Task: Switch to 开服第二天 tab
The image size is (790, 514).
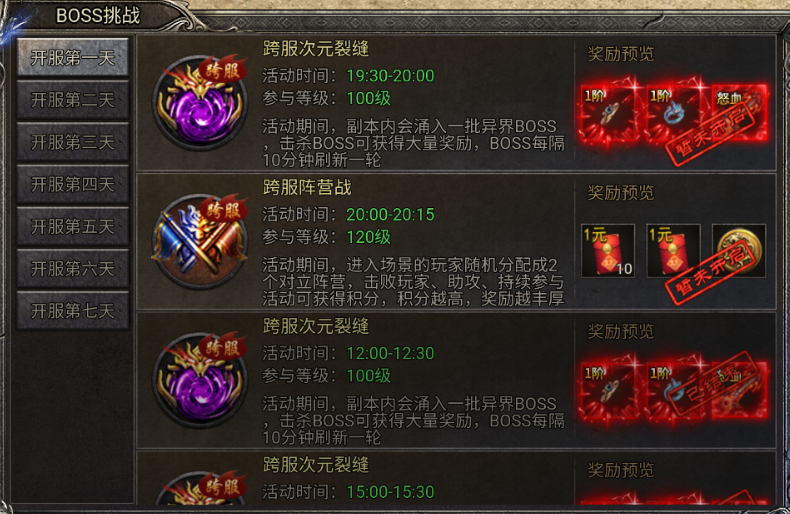Action: (x=73, y=100)
